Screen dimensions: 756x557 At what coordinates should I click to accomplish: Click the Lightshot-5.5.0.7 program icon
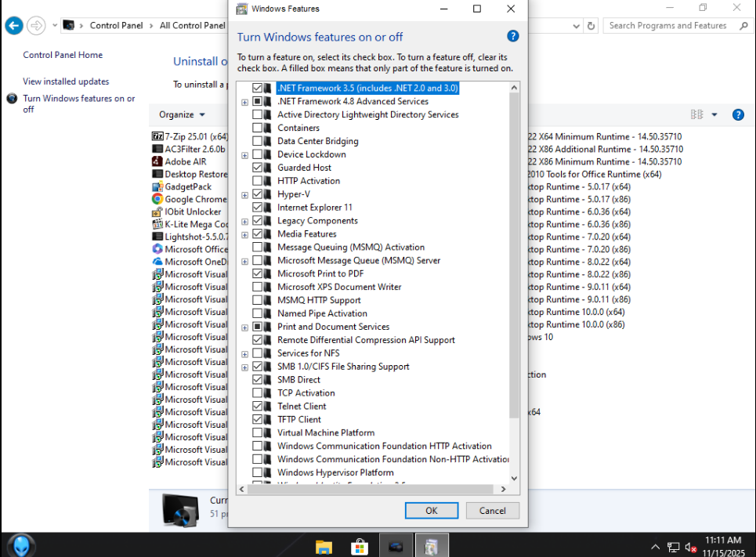point(157,237)
